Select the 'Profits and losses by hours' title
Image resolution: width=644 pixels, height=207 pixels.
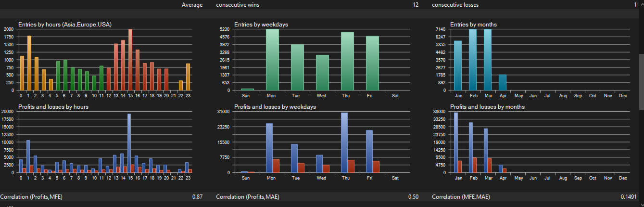coord(53,107)
